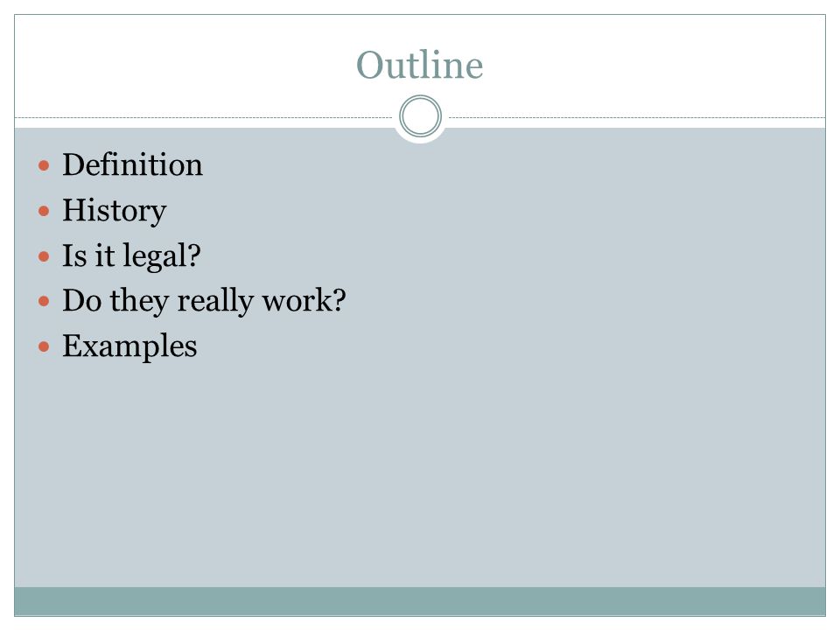The image size is (840, 630).
Task: Click the white header area left of Outline
Action: point(182,64)
